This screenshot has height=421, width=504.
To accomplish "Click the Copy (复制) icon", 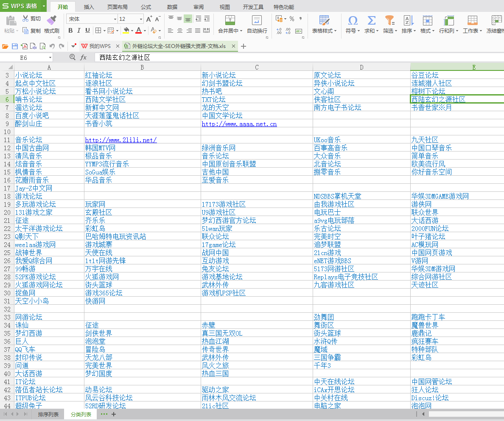I will [25, 31].
